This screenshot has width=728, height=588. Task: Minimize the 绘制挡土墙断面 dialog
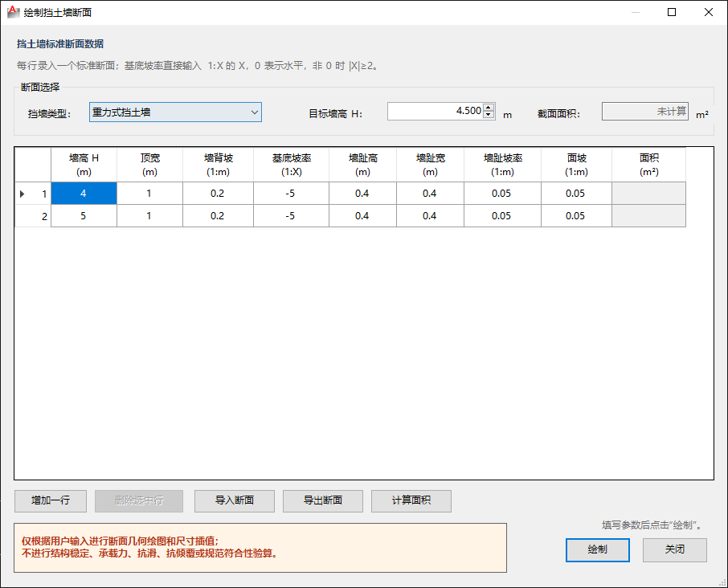(x=635, y=12)
